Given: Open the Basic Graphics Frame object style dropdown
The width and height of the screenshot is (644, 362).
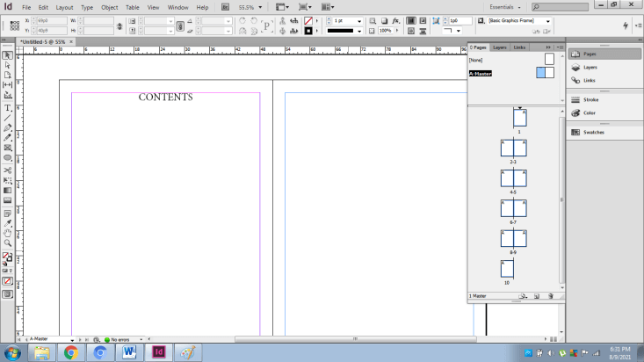Looking at the screenshot, I should click(547, 21).
